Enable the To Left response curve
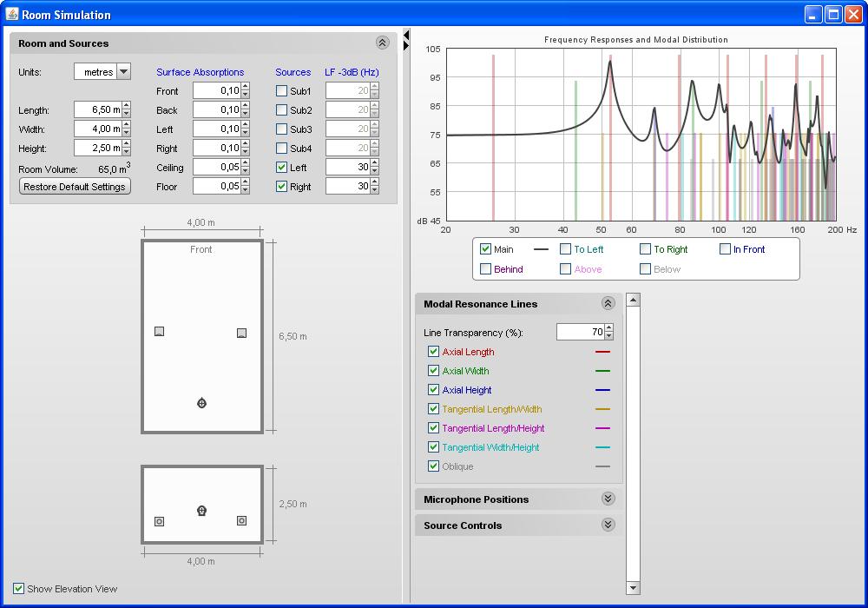Image resolution: width=868 pixels, height=608 pixels. coord(565,249)
